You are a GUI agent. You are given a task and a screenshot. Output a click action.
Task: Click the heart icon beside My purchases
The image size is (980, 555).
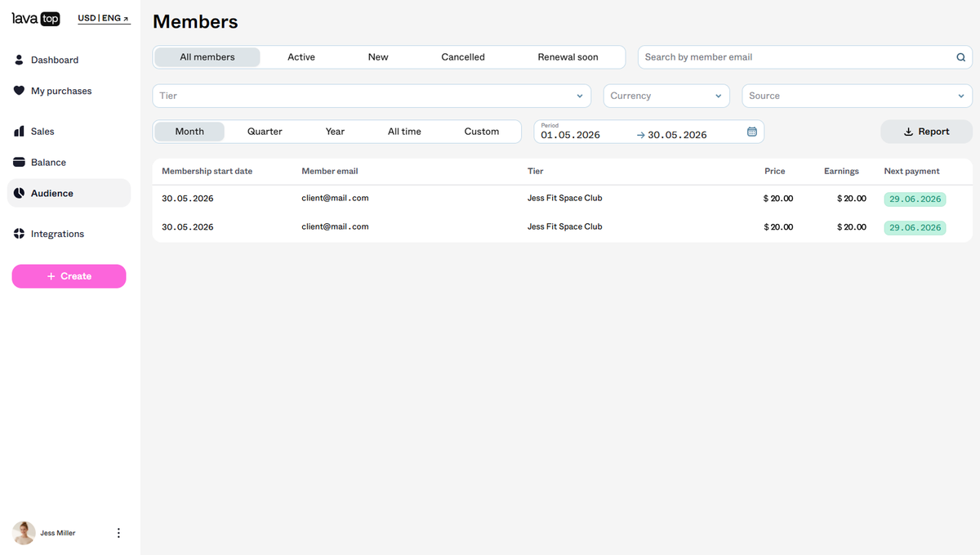[19, 91]
